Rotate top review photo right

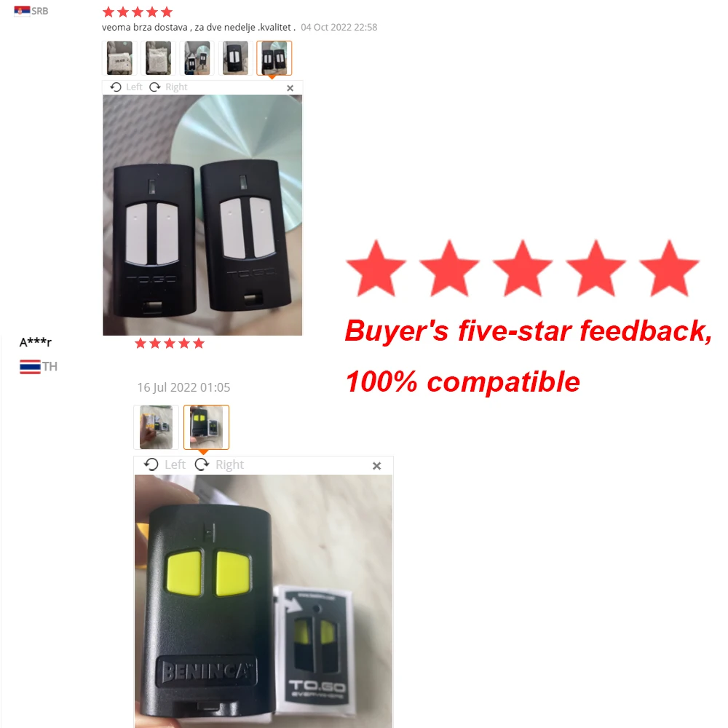tap(168, 87)
